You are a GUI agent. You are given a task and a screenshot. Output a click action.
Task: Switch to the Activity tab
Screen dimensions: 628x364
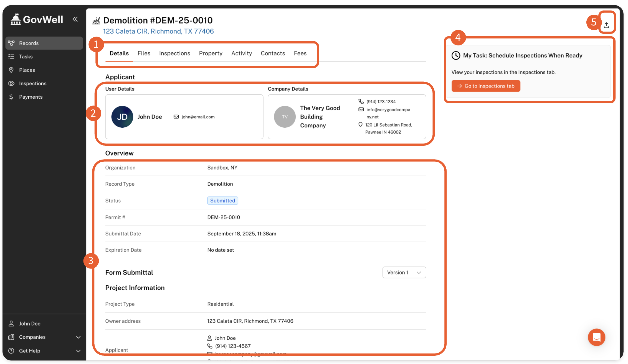(x=241, y=53)
